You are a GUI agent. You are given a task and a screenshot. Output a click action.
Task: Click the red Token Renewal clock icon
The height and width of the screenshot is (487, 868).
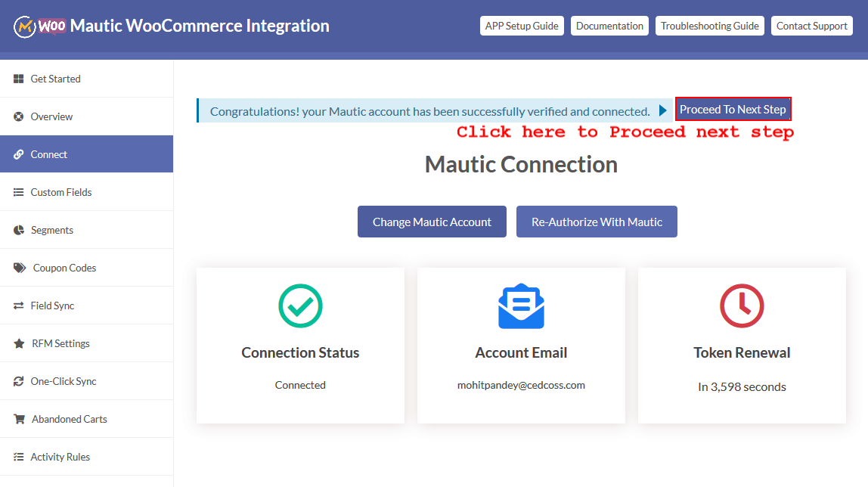click(x=742, y=306)
